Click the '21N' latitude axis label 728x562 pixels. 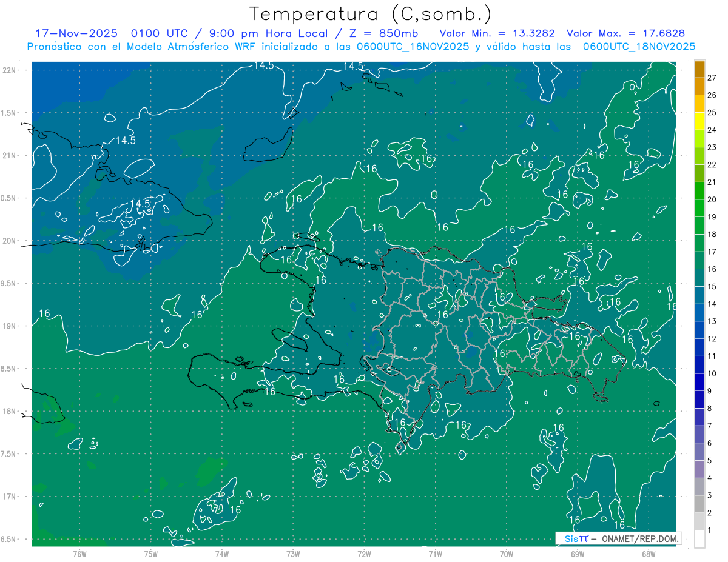[x=10, y=155]
